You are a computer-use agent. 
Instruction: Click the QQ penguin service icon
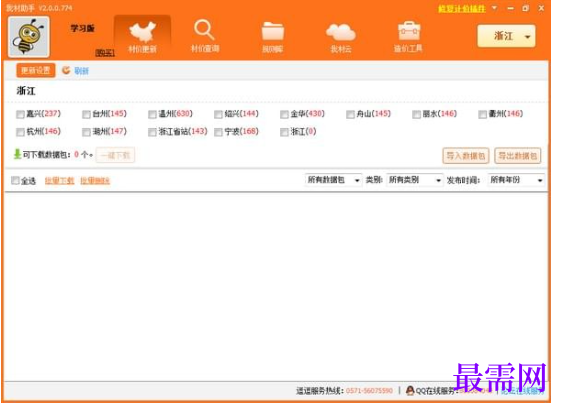(410, 390)
